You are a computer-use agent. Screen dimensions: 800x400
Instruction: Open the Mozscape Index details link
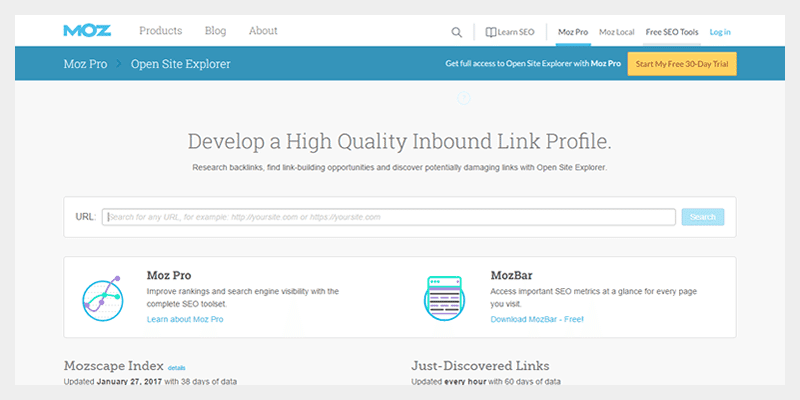pyautogui.click(x=176, y=368)
